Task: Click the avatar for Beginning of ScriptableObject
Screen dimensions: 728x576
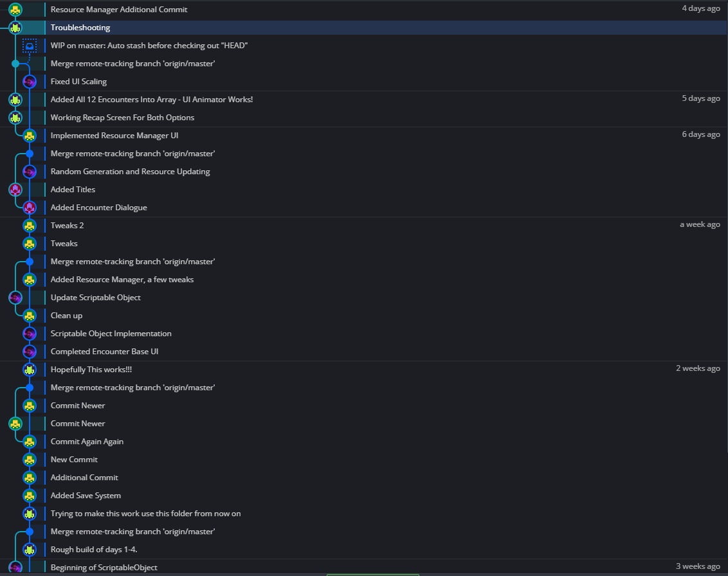Action: coord(15,567)
